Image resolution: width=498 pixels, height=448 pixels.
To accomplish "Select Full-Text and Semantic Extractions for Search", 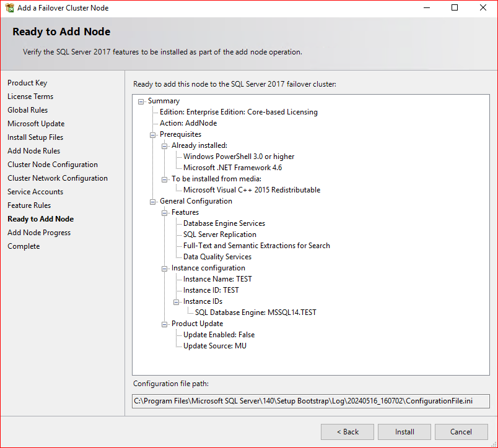I will (x=256, y=246).
